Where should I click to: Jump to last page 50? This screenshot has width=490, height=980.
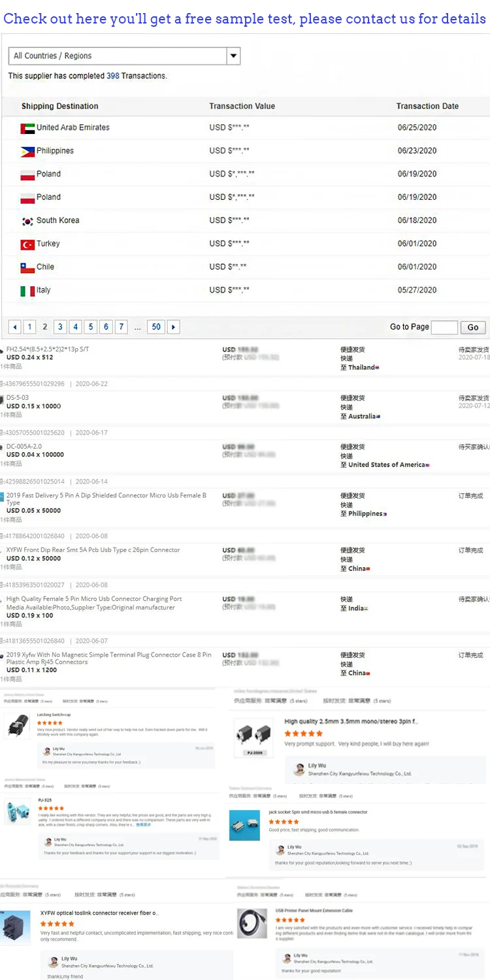[155, 327]
